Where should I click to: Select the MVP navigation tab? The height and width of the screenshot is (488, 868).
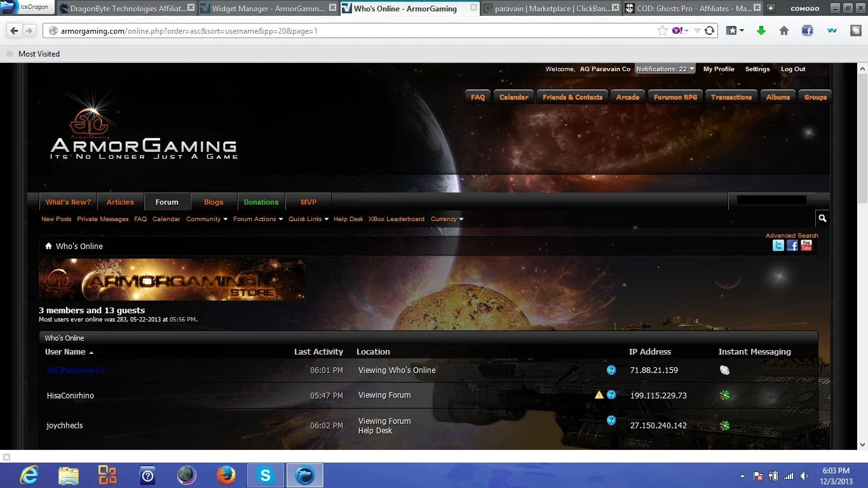coord(308,202)
